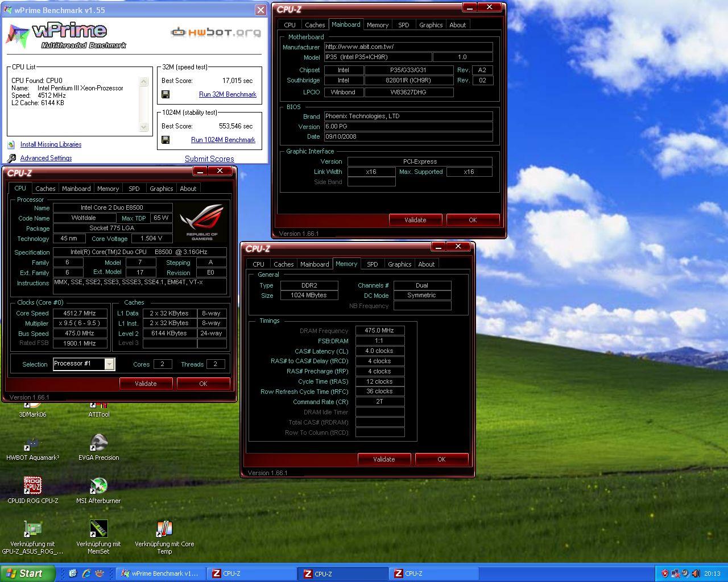Select Memory tab in Mainboard window
The width and height of the screenshot is (728, 582).
pyautogui.click(x=378, y=25)
